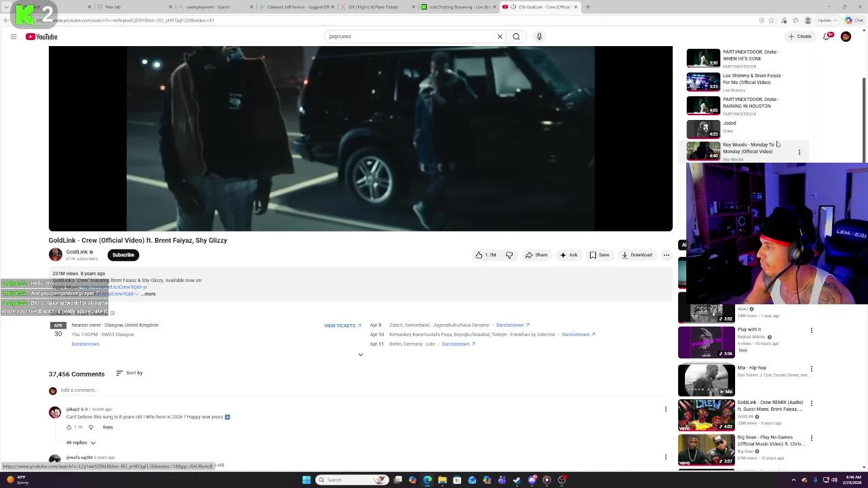
Task: Expand description with ...more
Action: [x=149, y=294]
